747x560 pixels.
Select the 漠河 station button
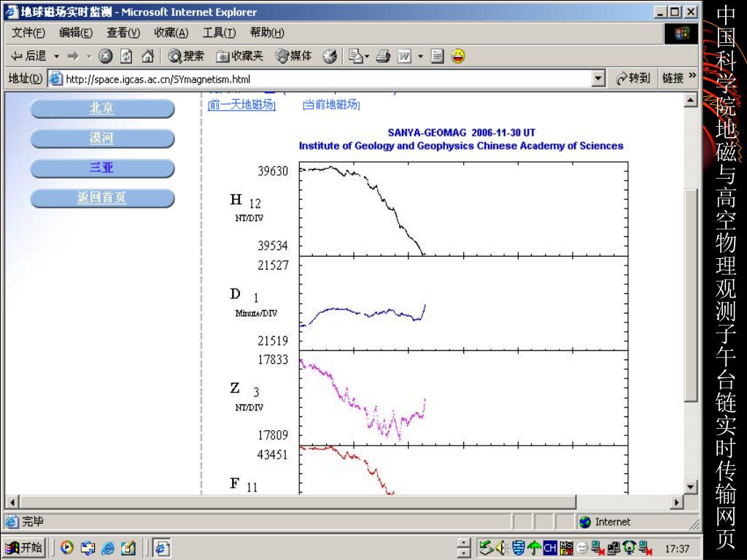pos(102,138)
